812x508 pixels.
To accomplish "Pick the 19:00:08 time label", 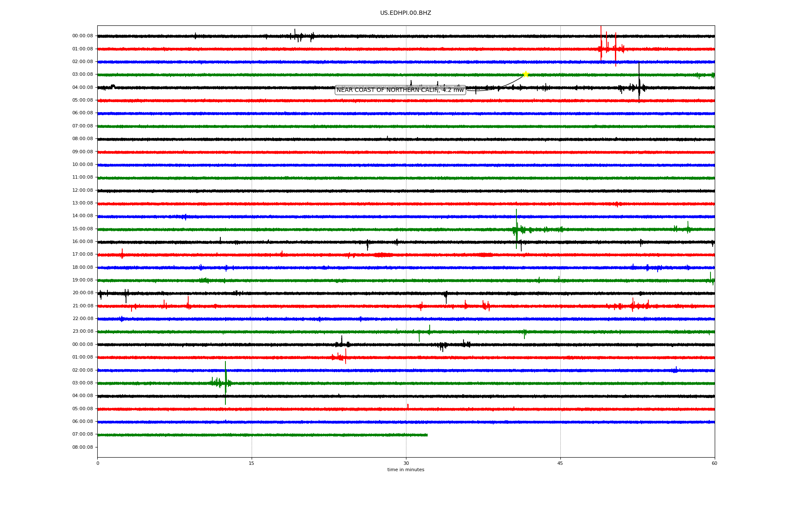I will (82, 280).
